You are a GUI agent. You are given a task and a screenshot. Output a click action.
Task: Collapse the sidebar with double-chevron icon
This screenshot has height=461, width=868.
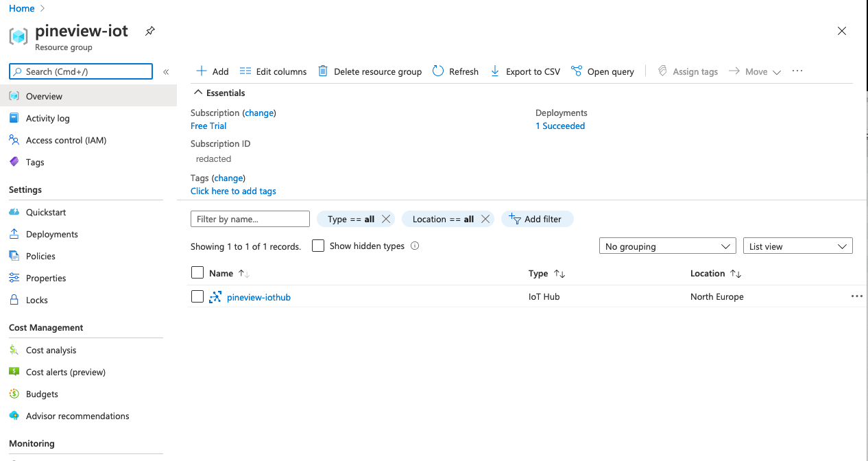click(x=166, y=72)
